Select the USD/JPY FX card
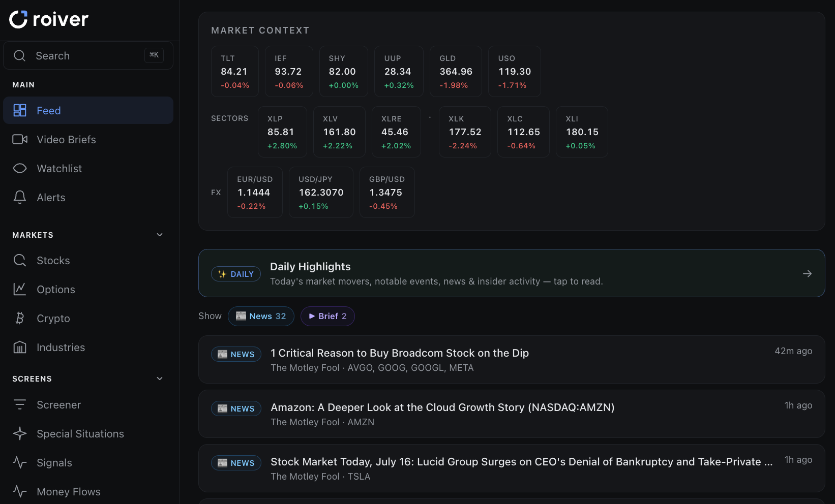 (321, 192)
